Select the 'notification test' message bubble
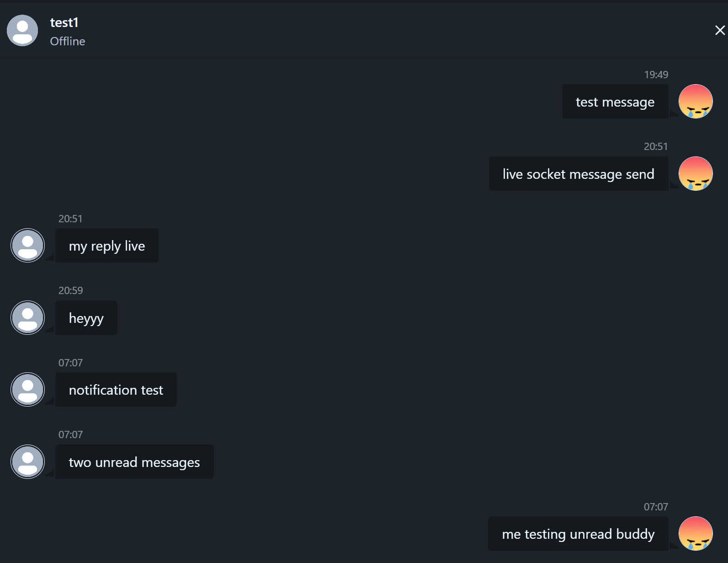This screenshot has height=563, width=728. tap(116, 390)
